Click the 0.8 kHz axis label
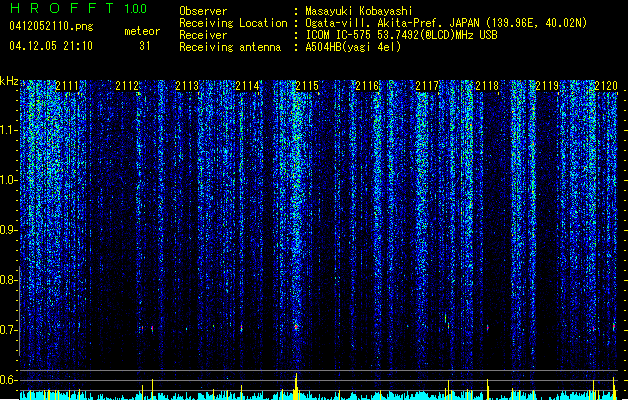The height and width of the screenshot is (400, 629). (8, 280)
